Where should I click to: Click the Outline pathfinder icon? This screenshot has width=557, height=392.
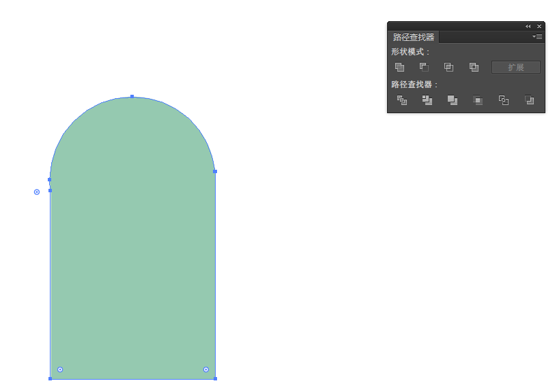504,100
